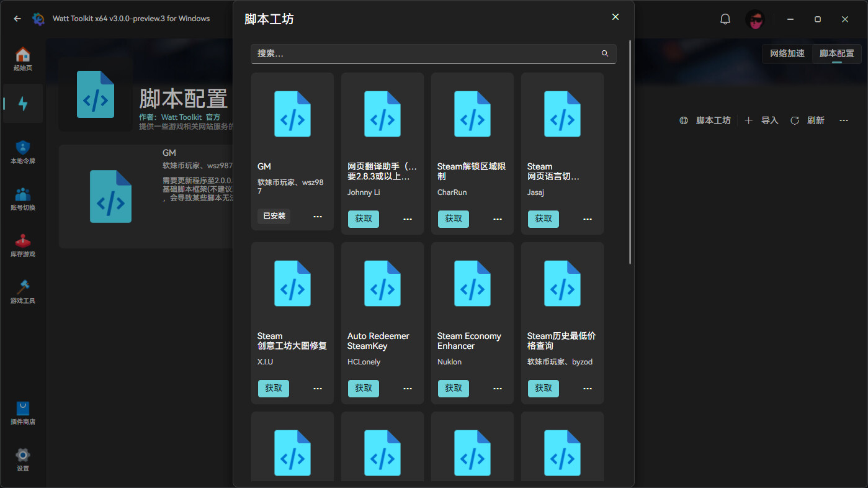This screenshot has height=488, width=868.
Task: Open overflow menu on Steam历史最低价格查询 card
Action: 587,388
